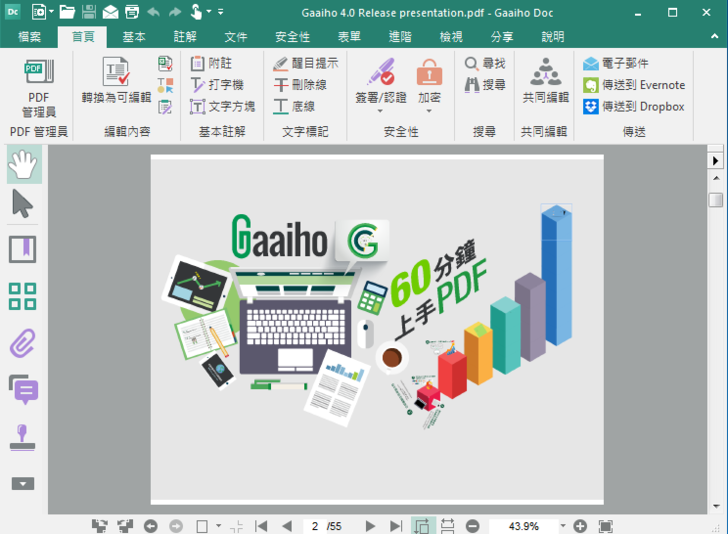728x534 pixels.
Task: Click the redo arrow in quick toolbar
Action: click(x=175, y=12)
